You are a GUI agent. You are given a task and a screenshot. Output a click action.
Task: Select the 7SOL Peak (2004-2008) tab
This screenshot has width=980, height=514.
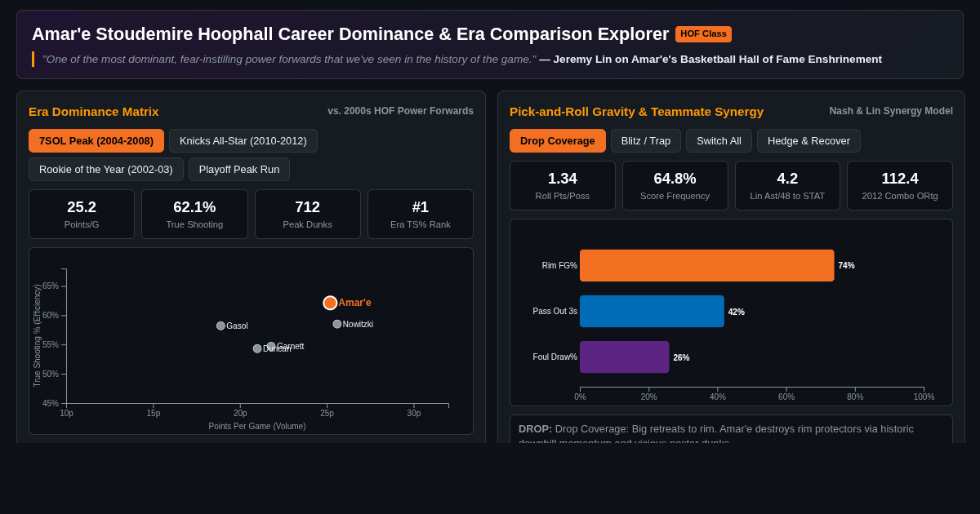[96, 140]
